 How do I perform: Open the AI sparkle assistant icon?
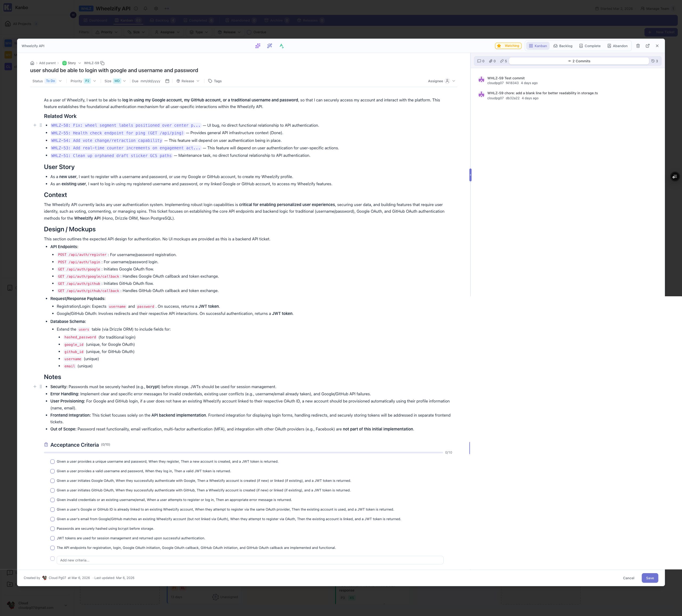tap(258, 46)
